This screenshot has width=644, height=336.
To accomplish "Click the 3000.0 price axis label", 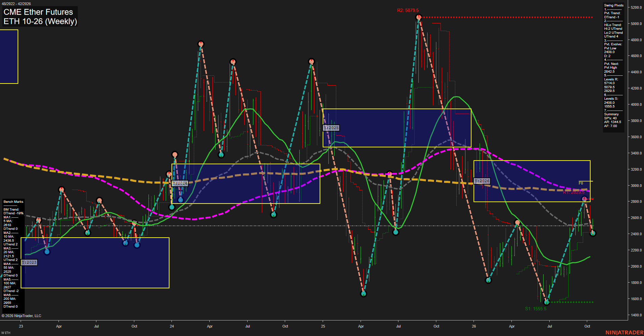I will pyautogui.click(x=636, y=186).
